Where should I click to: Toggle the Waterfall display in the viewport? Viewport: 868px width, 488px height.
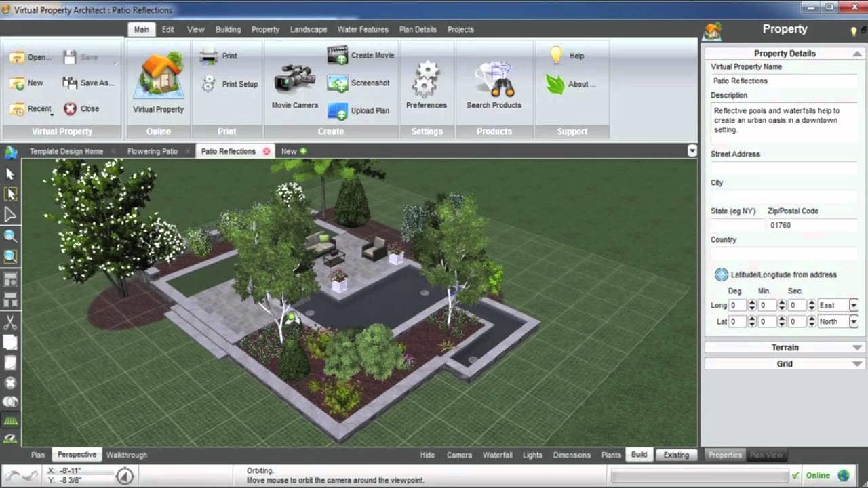tap(498, 455)
